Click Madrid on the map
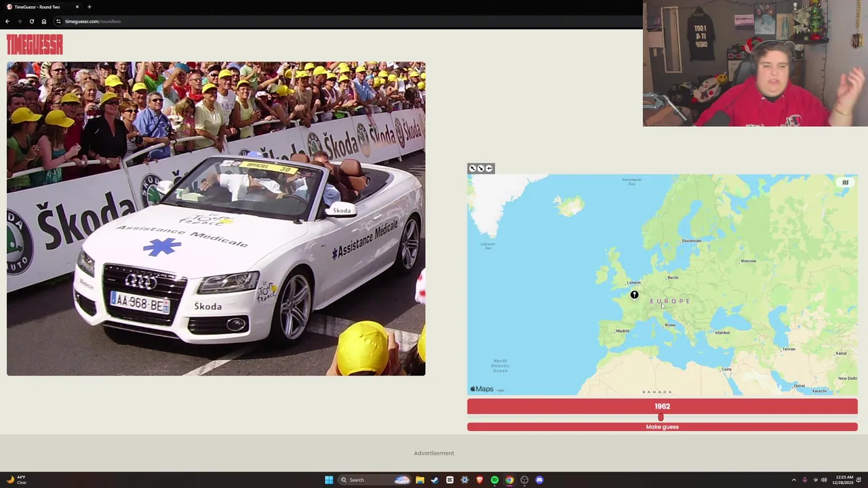The width and height of the screenshot is (868, 488). point(622,331)
